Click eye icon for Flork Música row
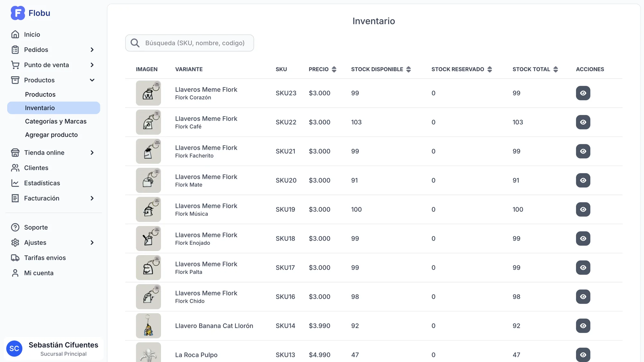The image size is (644, 362). [583, 209]
